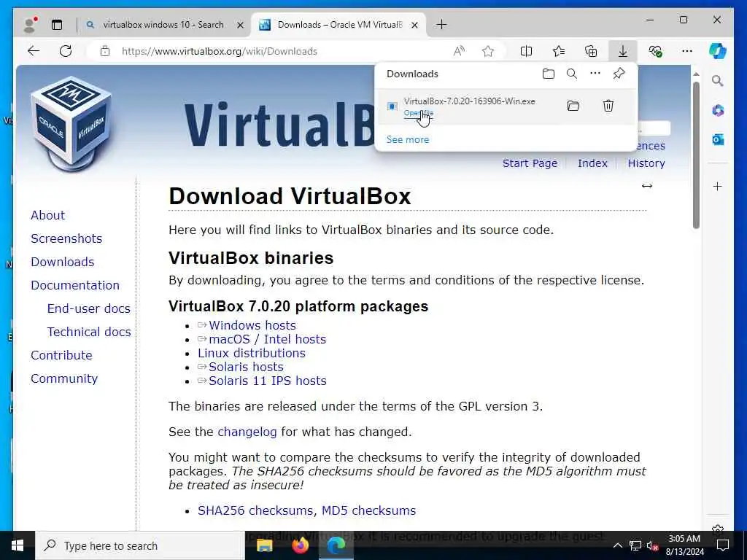Open the SHA256 checksums link

pos(255,510)
